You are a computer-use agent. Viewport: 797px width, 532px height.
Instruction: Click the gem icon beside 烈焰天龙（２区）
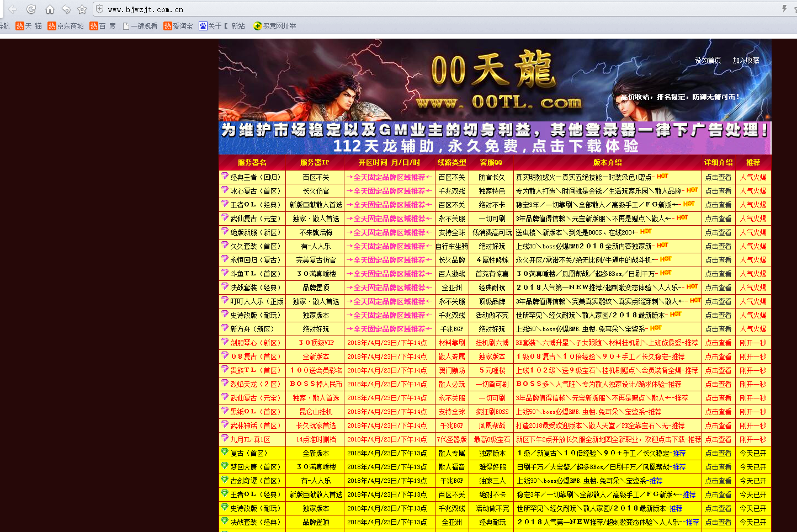coord(225,383)
